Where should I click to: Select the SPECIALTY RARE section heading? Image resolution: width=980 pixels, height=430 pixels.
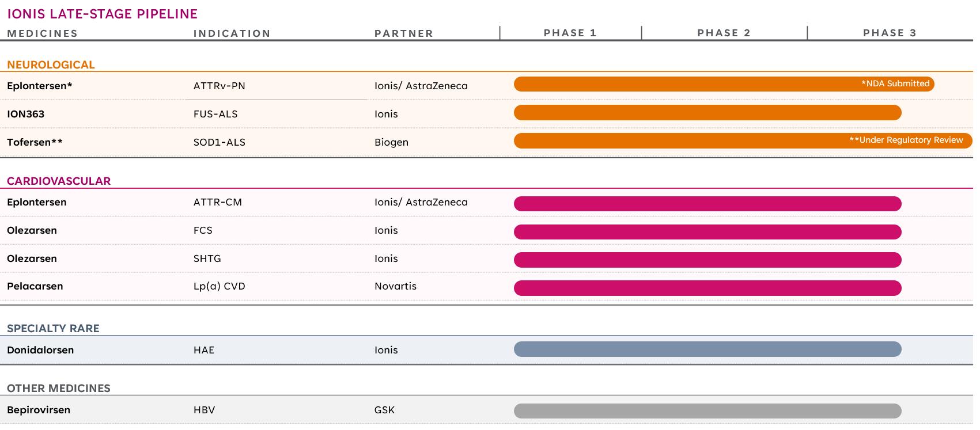point(53,329)
